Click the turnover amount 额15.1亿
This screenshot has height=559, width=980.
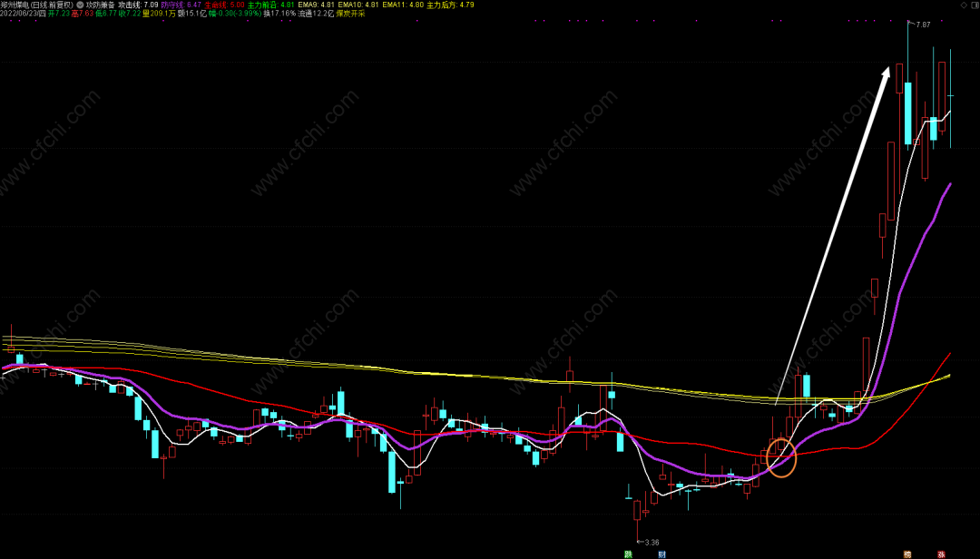191,14
